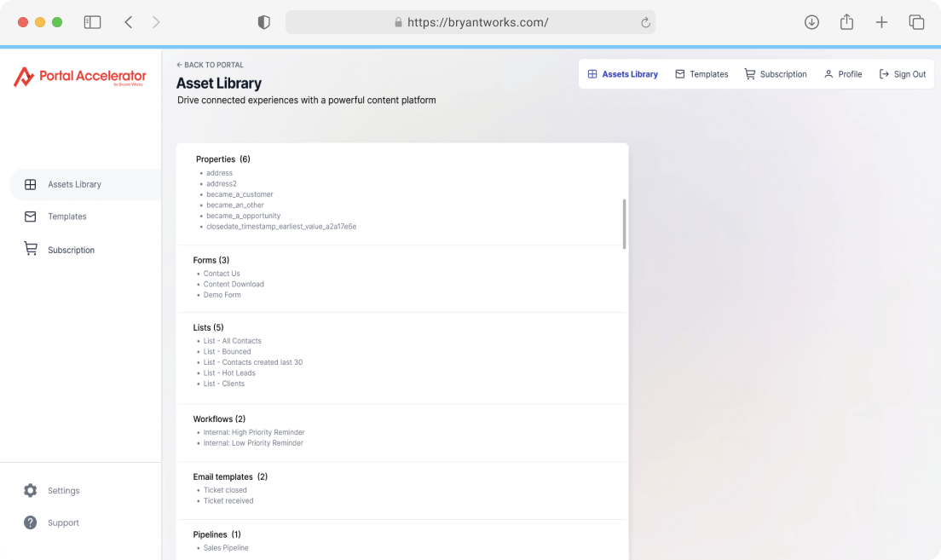This screenshot has height=560, width=941.
Task: Open the browser downloads icon
Action: point(811,22)
